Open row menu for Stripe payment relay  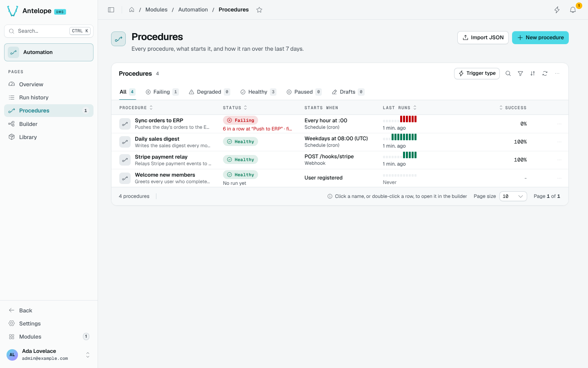pos(559,160)
